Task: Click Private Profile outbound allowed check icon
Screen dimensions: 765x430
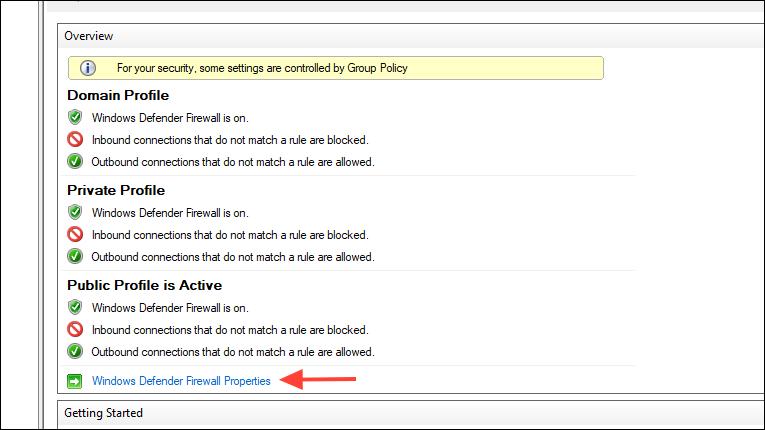Action: (75, 257)
